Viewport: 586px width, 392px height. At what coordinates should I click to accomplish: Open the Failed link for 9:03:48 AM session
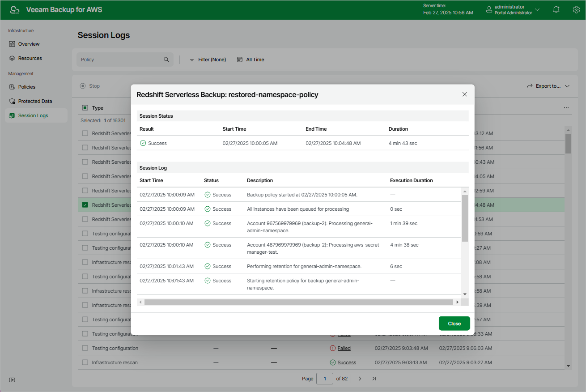click(344, 348)
